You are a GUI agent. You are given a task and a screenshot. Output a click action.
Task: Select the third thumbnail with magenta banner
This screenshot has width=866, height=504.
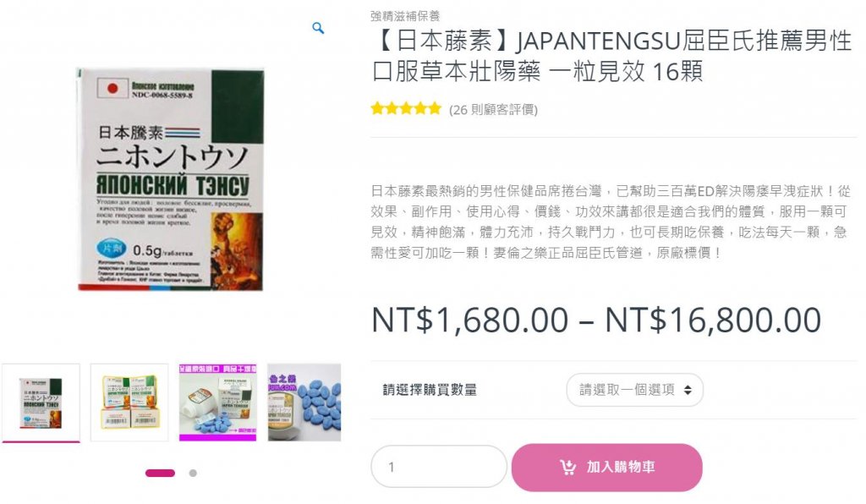[217, 403]
